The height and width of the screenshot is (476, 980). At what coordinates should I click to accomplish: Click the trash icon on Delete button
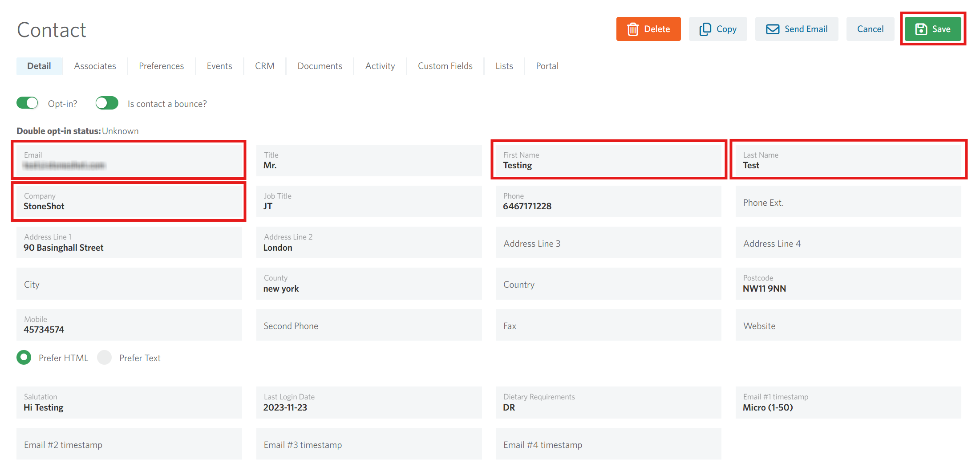pos(632,29)
